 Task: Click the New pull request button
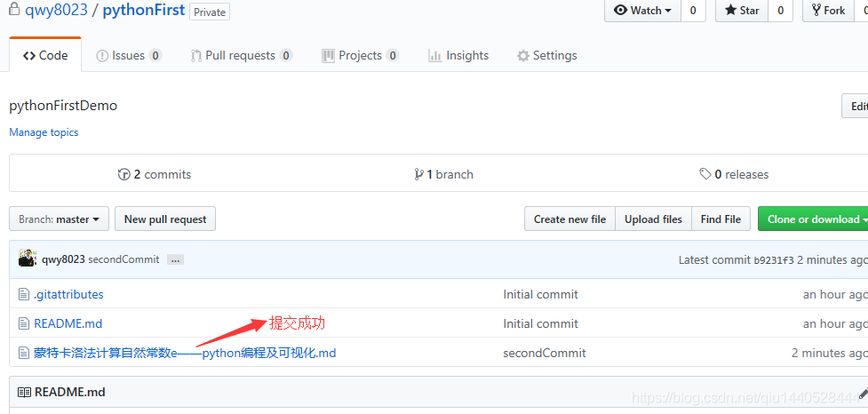[x=165, y=219]
